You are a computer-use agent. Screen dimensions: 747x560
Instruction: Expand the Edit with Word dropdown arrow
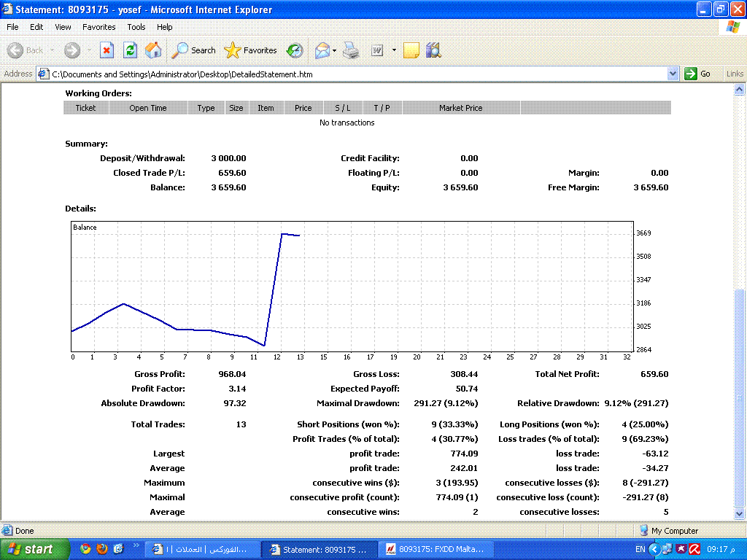coord(394,50)
